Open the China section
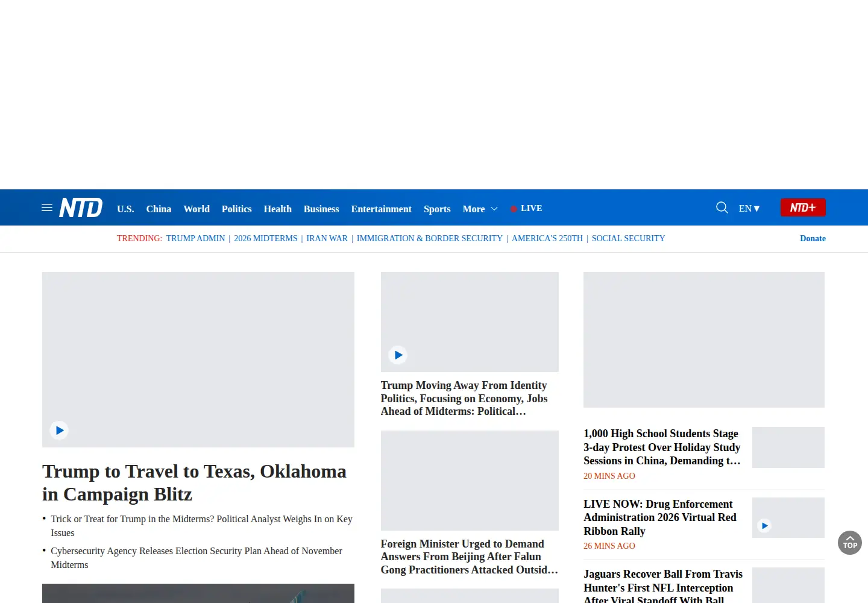 pos(159,209)
